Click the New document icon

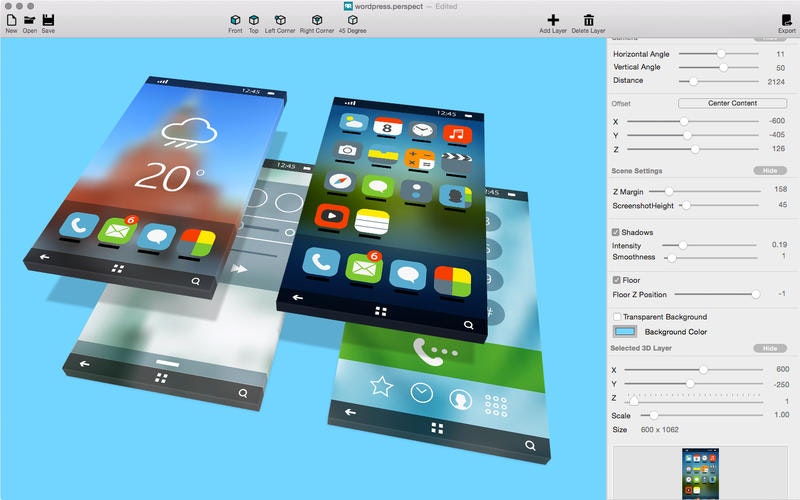[x=11, y=20]
